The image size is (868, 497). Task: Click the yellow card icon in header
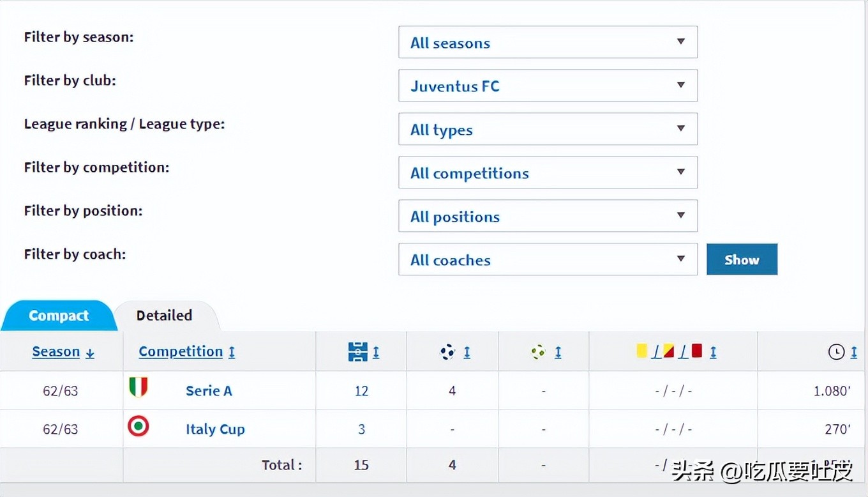click(642, 351)
